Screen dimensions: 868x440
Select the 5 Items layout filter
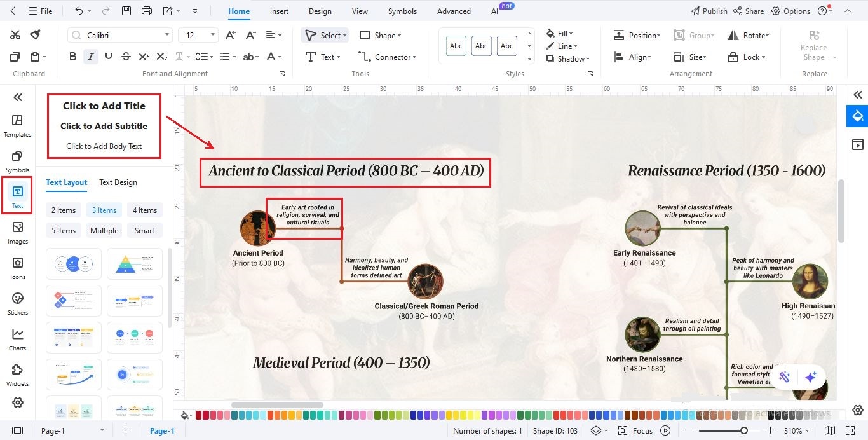pyautogui.click(x=64, y=231)
